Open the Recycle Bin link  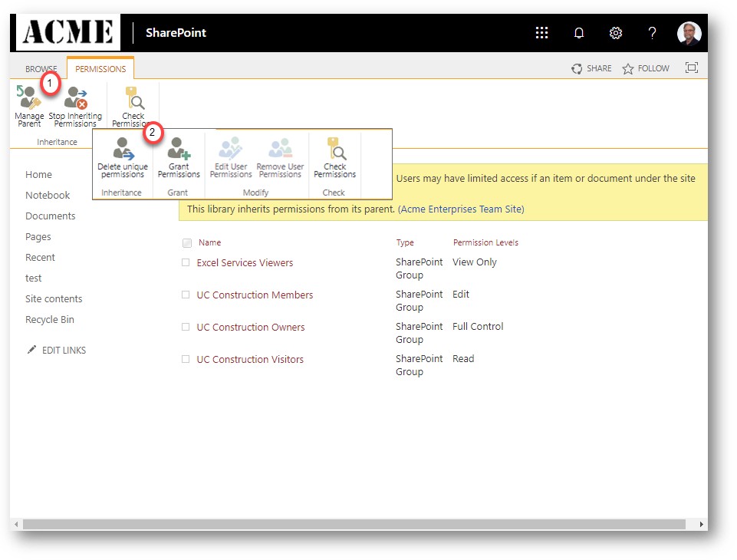click(x=50, y=319)
